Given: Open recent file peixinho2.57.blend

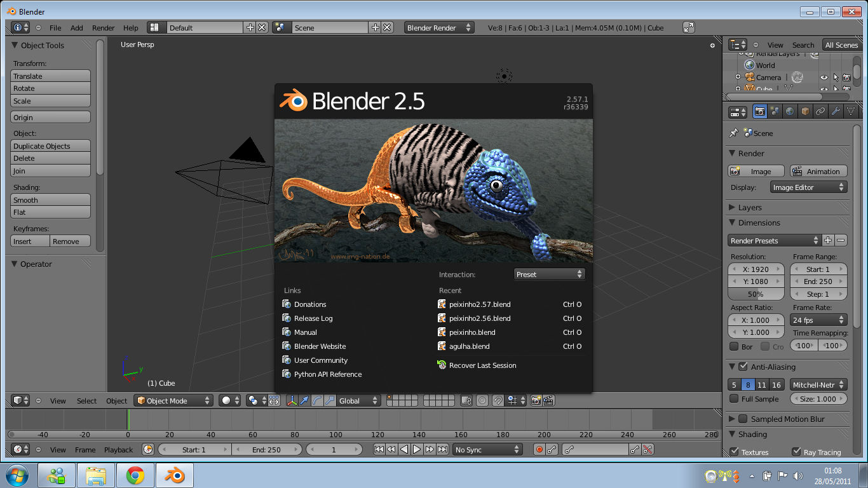Looking at the screenshot, I should [510, 304].
